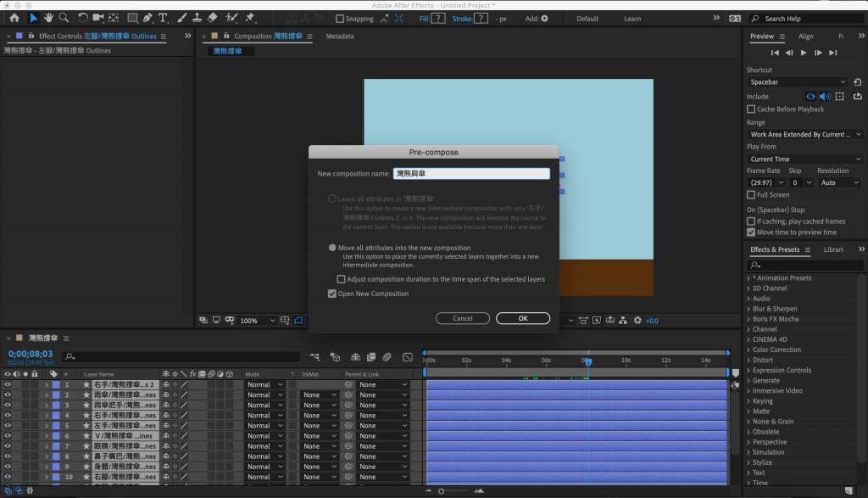Confirm pre-compose with OK button
Image resolution: width=868 pixels, height=498 pixels.
[523, 318]
